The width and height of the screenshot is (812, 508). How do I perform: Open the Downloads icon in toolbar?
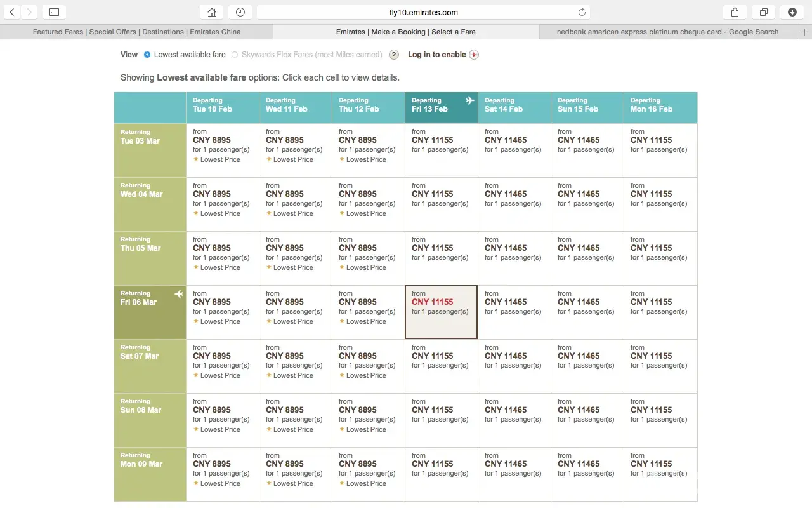click(792, 12)
